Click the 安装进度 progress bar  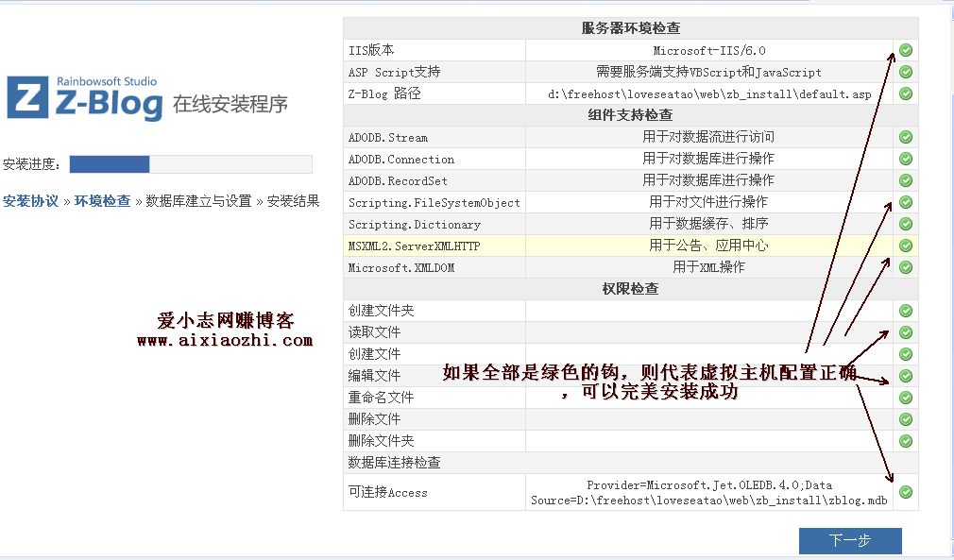pyautogui.click(x=191, y=164)
